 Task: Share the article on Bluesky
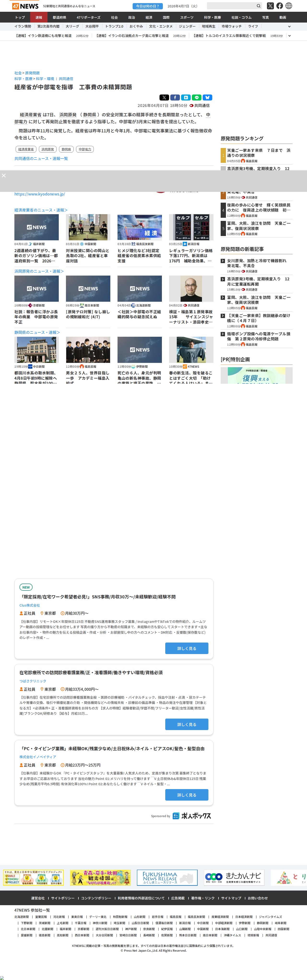pos(207,97)
